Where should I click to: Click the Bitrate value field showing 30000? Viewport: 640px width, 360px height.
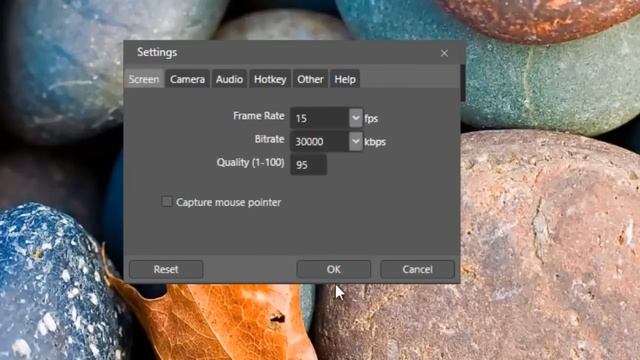tap(320, 141)
